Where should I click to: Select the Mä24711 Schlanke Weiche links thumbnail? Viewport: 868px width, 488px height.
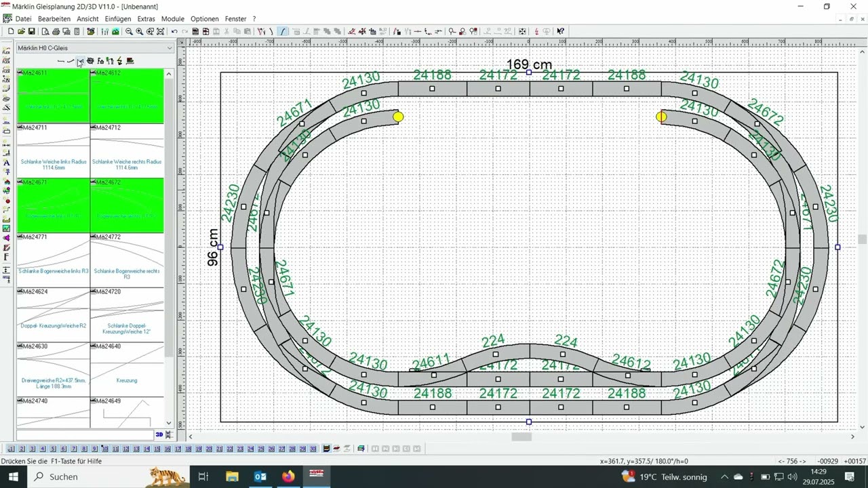point(53,150)
